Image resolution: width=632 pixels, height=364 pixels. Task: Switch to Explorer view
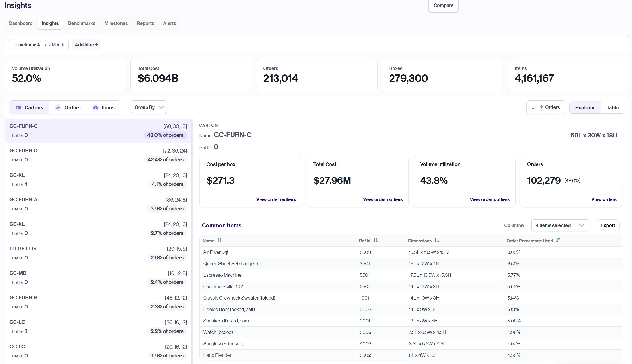coord(585,108)
